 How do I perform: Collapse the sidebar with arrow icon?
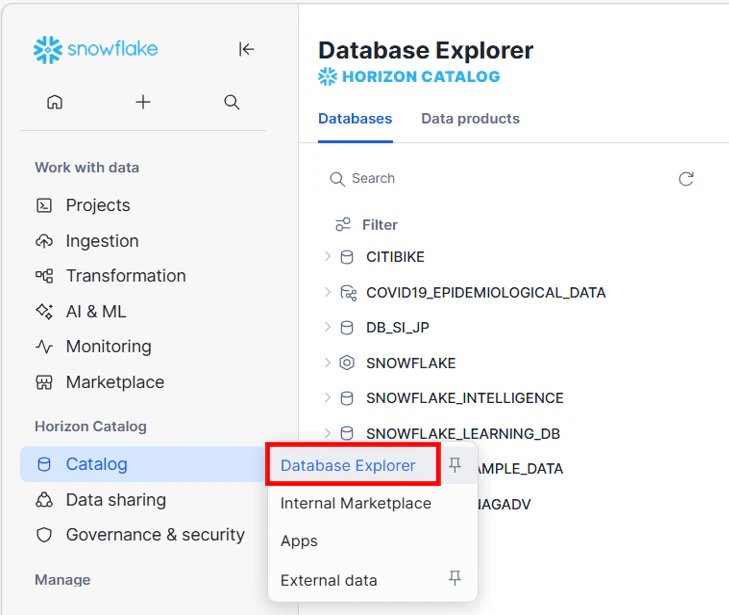[x=246, y=49]
